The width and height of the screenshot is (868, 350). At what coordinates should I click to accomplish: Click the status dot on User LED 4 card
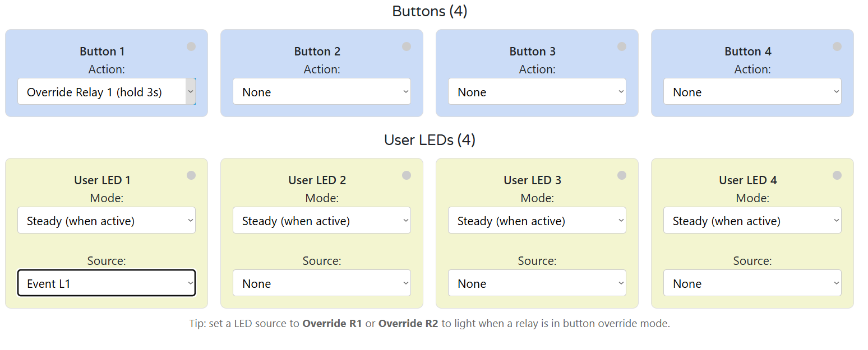click(x=837, y=175)
